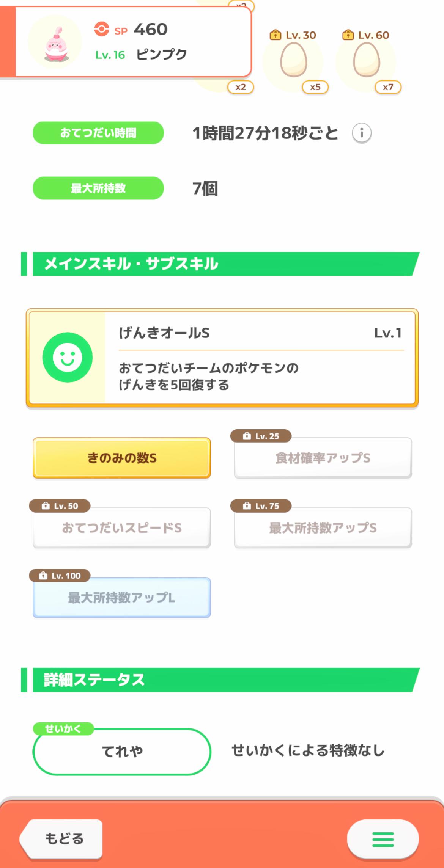Tap the おてつだい時間 green label
444x868 pixels.
[98, 133]
